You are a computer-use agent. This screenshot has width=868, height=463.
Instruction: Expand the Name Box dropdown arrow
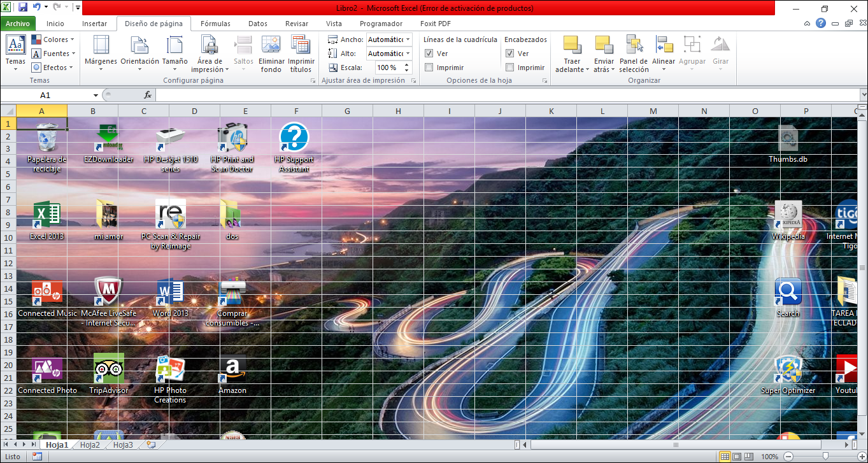(96, 95)
